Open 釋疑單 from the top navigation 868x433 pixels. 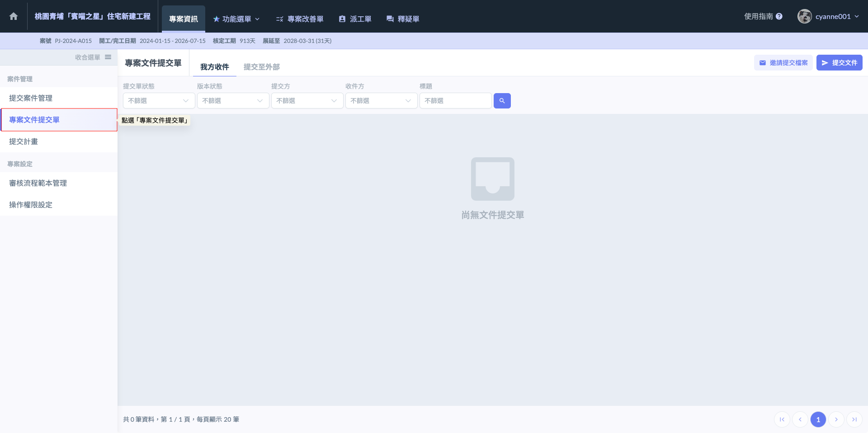pos(403,19)
